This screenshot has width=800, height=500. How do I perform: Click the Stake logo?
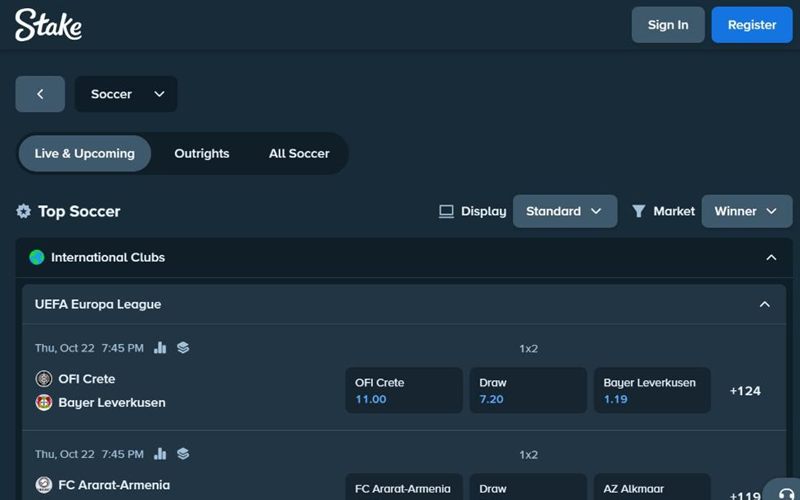point(48,24)
